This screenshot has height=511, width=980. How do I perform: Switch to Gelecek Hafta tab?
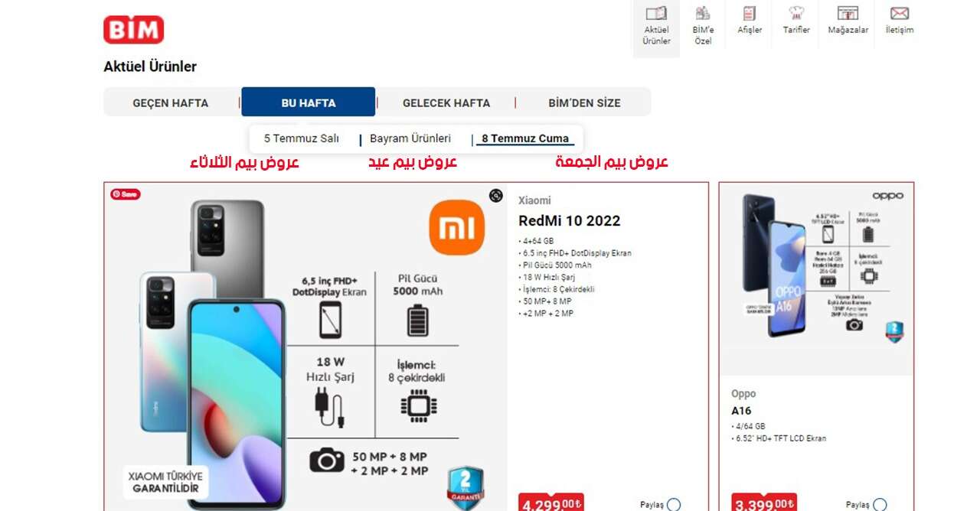[446, 103]
